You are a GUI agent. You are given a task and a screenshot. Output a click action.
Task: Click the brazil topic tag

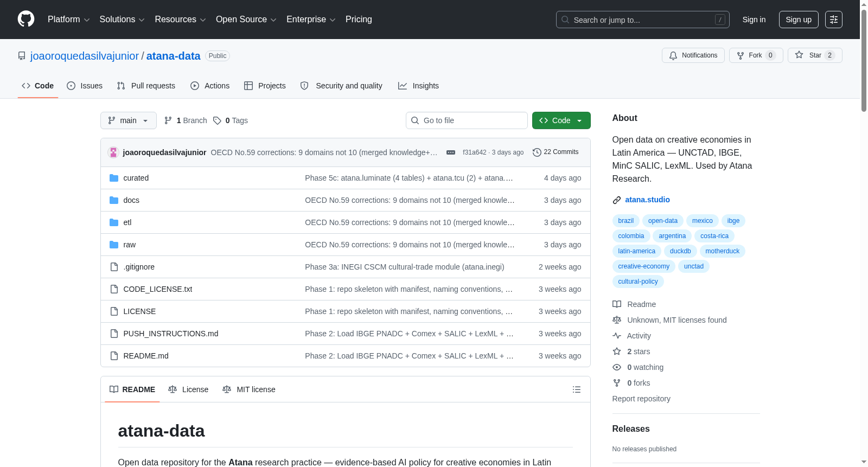[x=626, y=221]
